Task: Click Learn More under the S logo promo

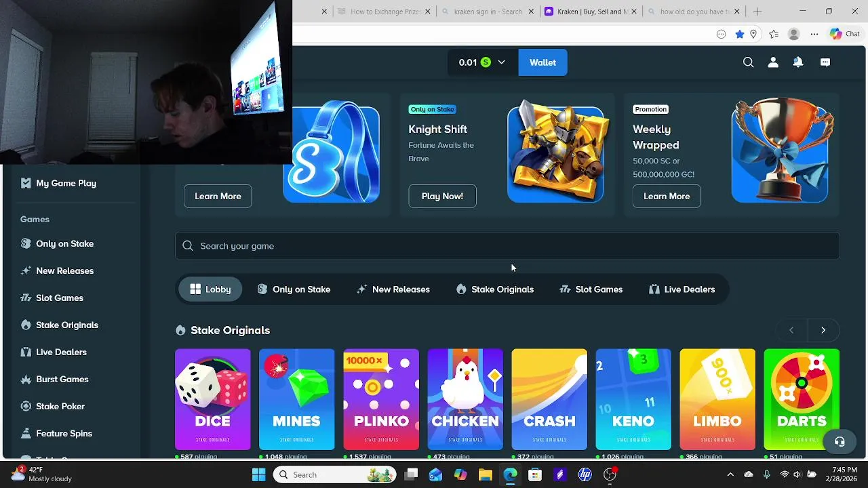Action: pyautogui.click(x=218, y=196)
